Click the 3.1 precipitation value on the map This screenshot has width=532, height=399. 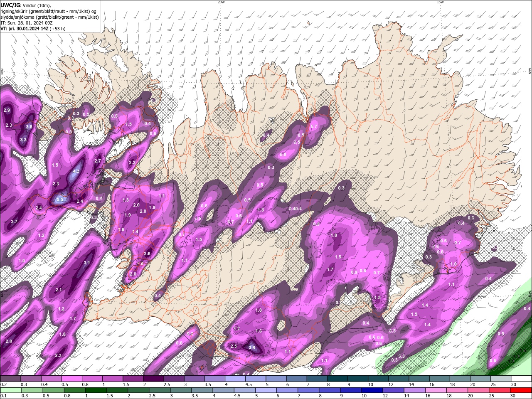(x=87, y=263)
